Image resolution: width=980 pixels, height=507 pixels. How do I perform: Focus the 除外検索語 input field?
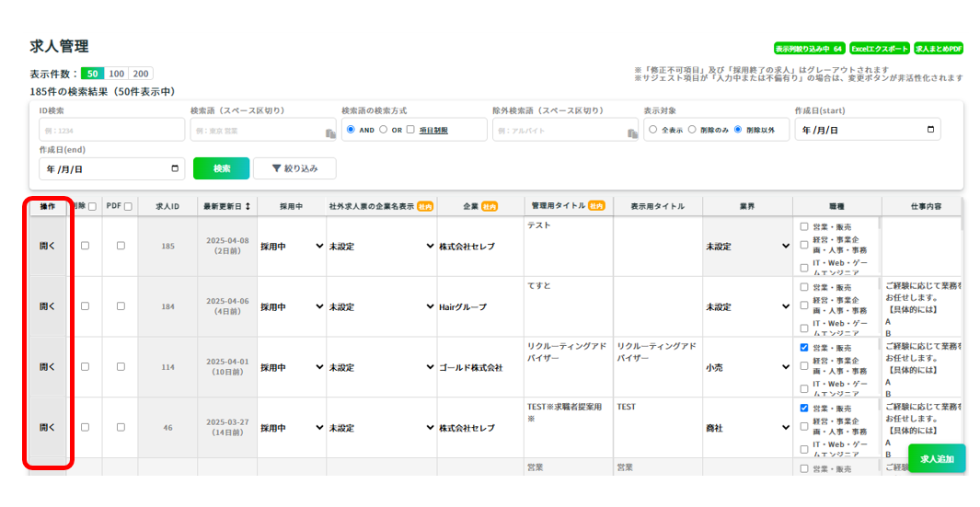[x=565, y=130]
